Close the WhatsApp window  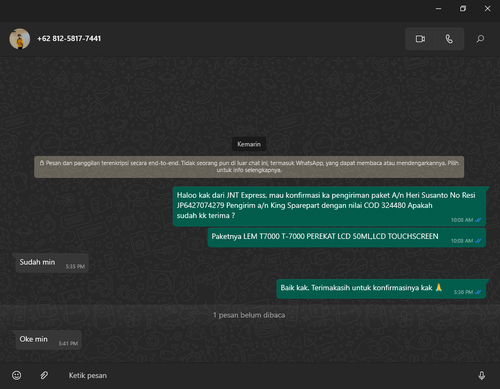pyautogui.click(x=487, y=9)
